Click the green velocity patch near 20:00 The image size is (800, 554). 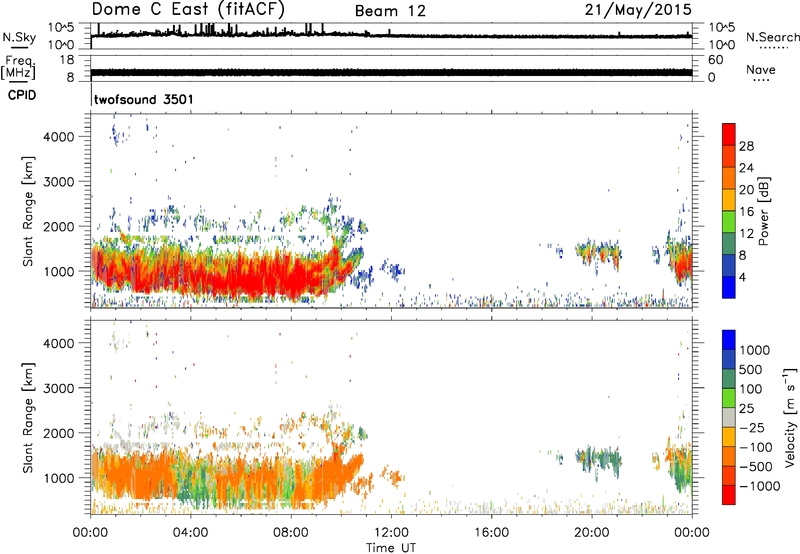click(599, 459)
